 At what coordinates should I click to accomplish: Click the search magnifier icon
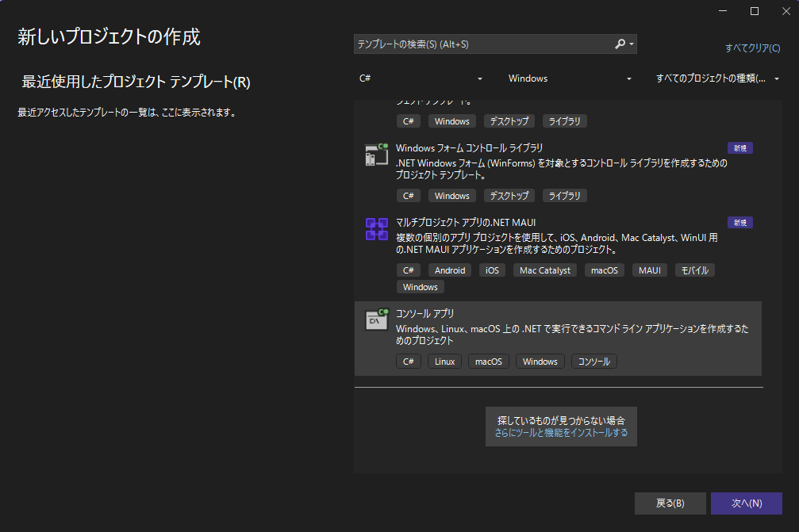pyautogui.click(x=621, y=44)
